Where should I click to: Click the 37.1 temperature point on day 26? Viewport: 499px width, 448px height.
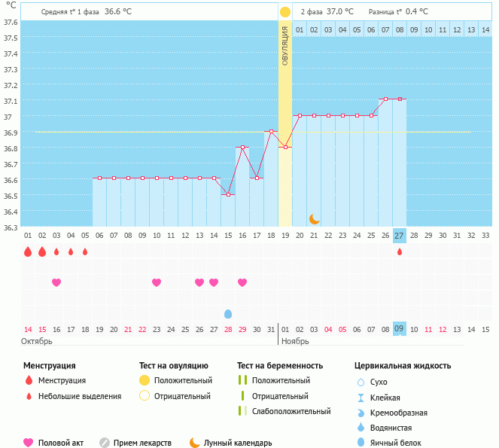tap(385, 99)
